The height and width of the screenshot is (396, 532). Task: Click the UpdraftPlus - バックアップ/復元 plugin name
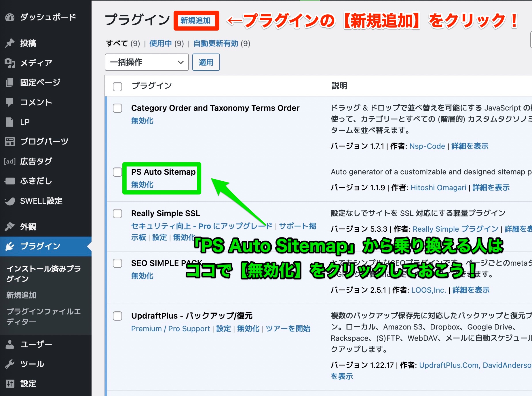[x=192, y=316]
